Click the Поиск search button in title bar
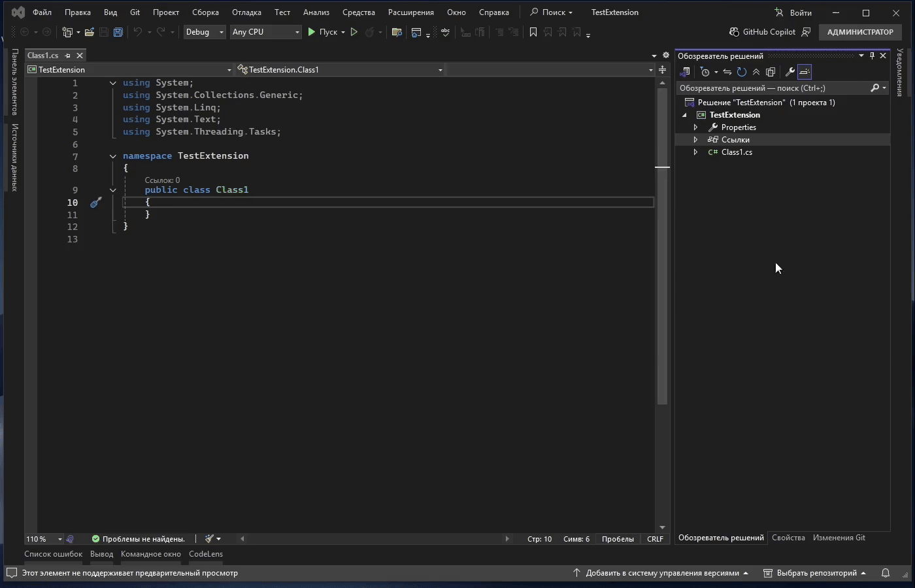915x588 pixels. 551,12
